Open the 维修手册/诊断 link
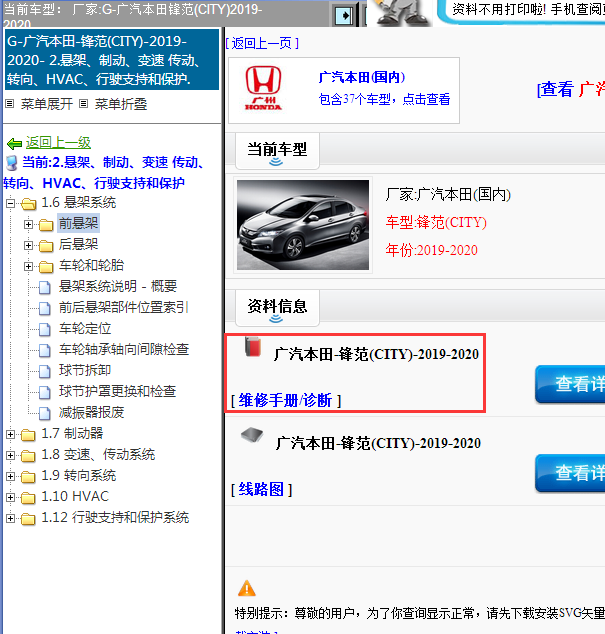This screenshot has width=605, height=634. (286, 400)
